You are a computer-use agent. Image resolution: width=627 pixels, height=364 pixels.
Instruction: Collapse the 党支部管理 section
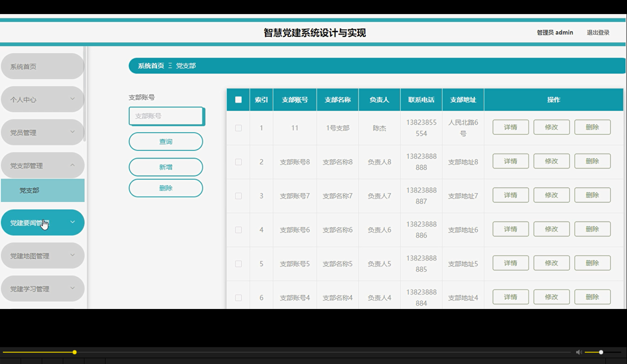click(x=43, y=165)
